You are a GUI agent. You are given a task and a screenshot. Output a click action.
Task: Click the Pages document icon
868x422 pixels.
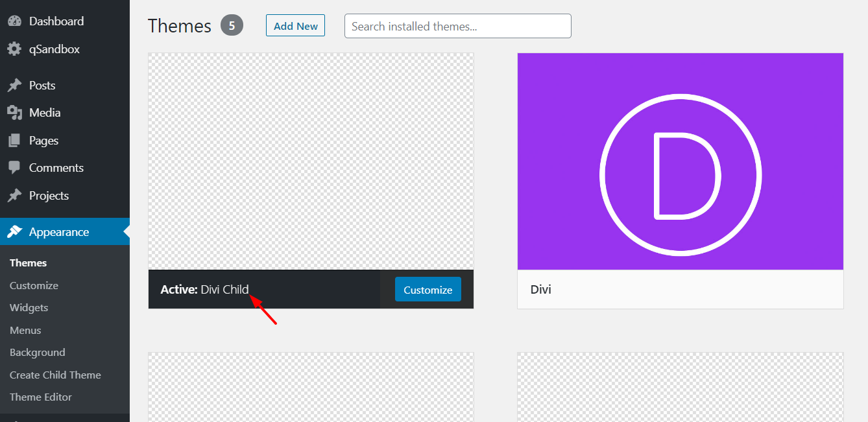(x=14, y=141)
